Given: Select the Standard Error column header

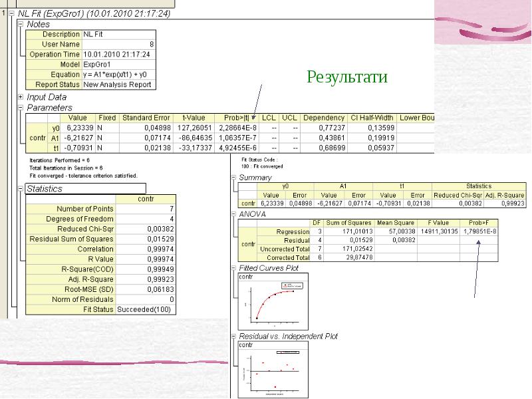Looking at the screenshot, I should point(146,118).
